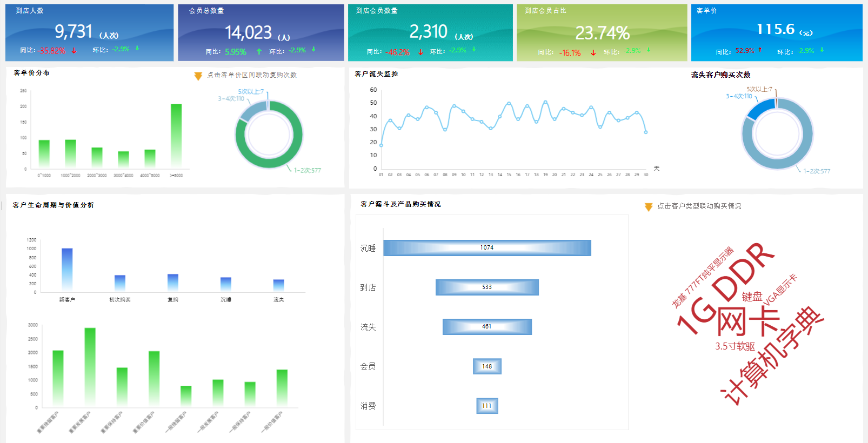Viewport: 868px width, 443px height.
Task: Click the 点击客单价区间联动复购次数 hint text
Action: 252,75
